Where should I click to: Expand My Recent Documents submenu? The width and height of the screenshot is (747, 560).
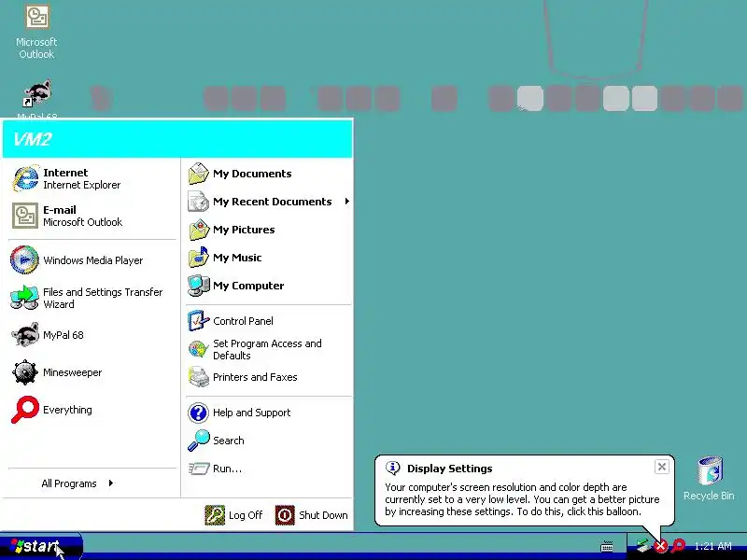(269, 202)
